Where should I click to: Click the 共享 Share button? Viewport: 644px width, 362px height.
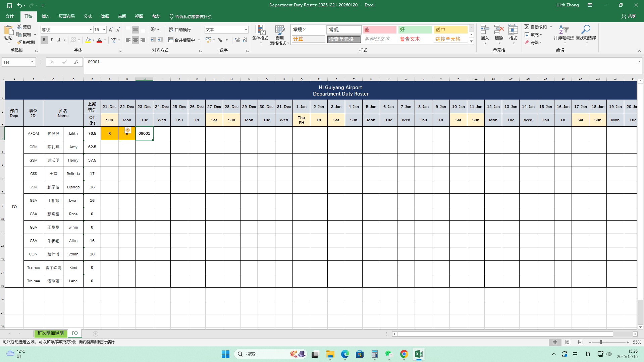(629, 16)
